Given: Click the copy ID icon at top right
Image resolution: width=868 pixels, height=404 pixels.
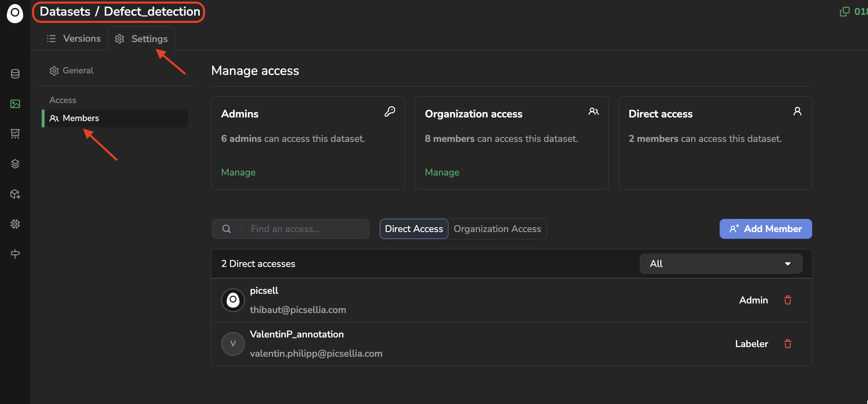Looking at the screenshot, I should coord(844,12).
